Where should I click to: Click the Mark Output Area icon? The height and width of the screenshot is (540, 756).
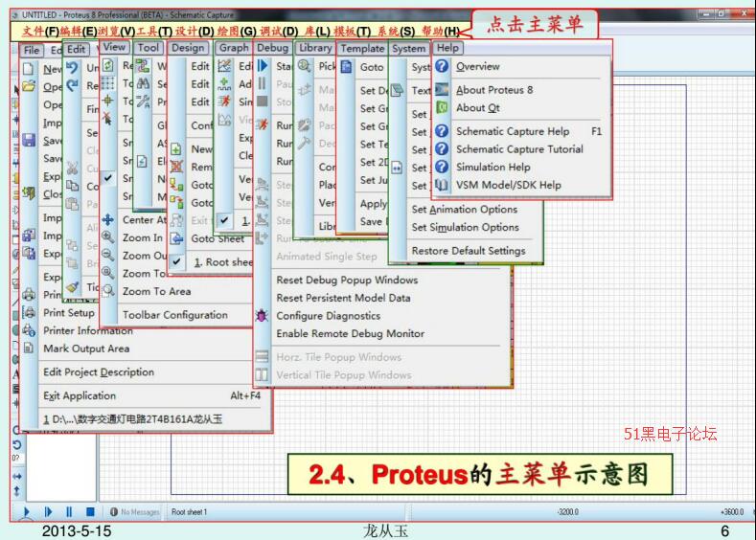(x=29, y=348)
